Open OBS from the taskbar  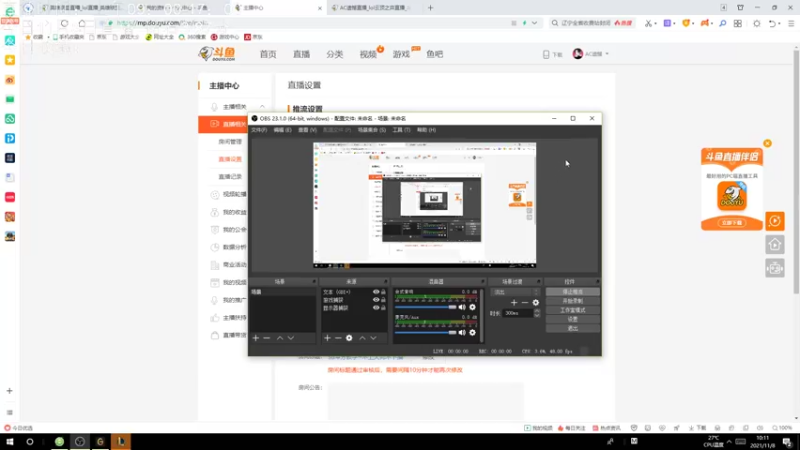click(x=80, y=441)
